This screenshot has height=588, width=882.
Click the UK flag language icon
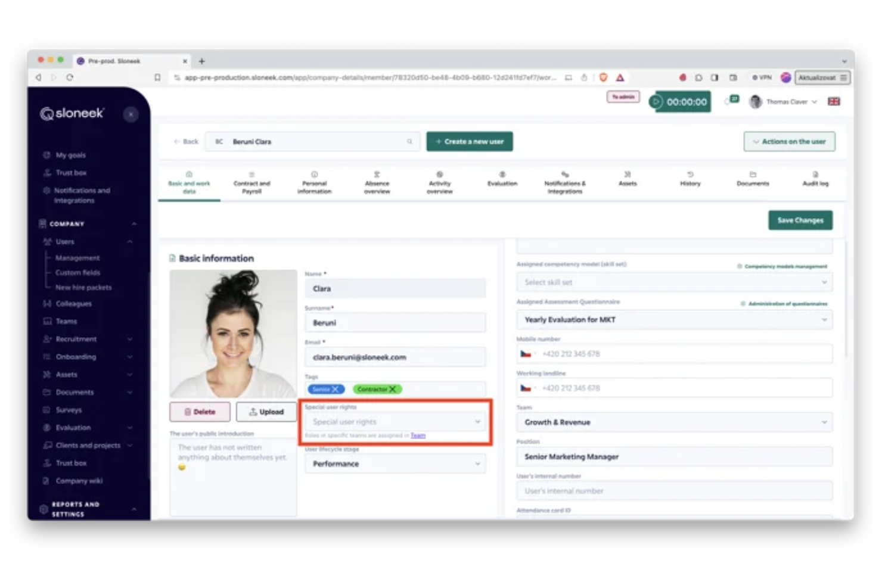click(834, 102)
